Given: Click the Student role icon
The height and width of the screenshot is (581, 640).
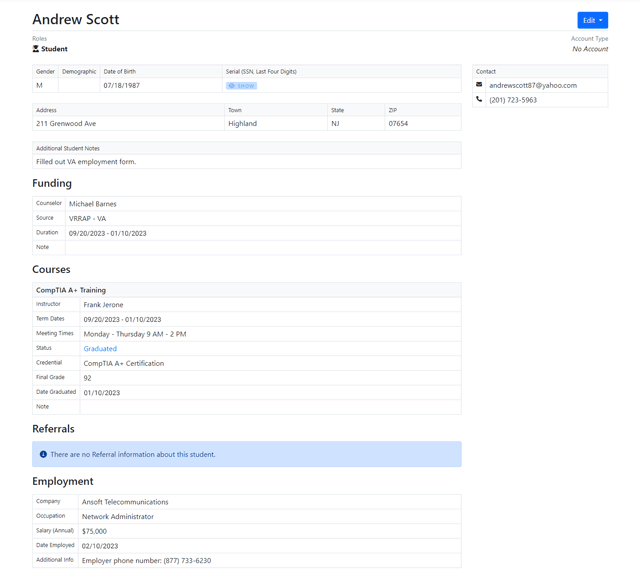Looking at the screenshot, I should (x=36, y=49).
